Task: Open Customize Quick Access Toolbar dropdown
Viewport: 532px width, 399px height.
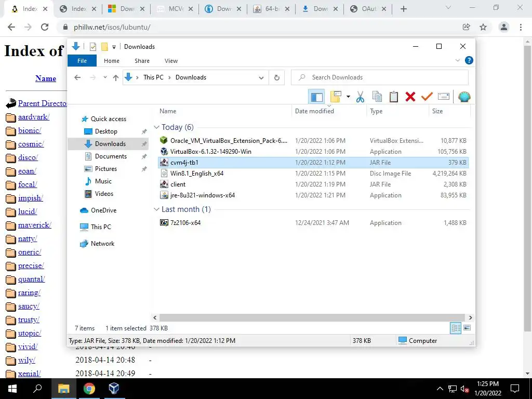Action: click(x=114, y=47)
